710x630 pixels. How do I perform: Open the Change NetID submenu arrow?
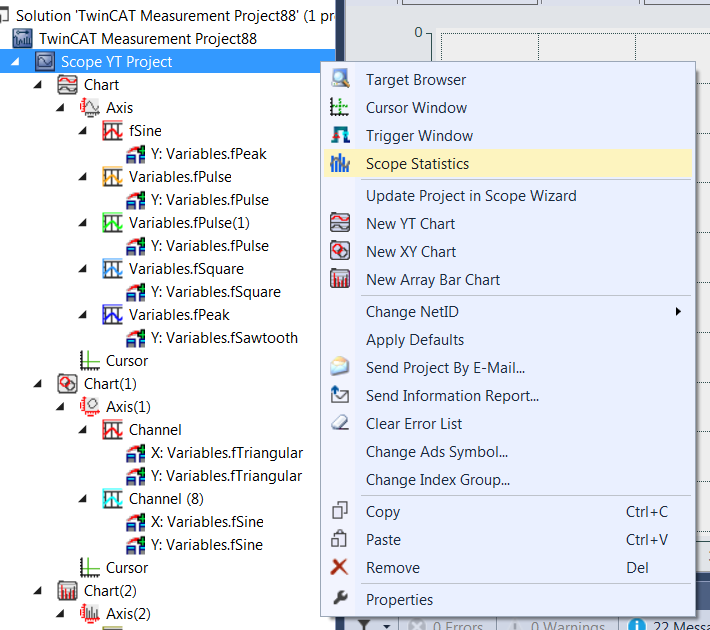678,311
